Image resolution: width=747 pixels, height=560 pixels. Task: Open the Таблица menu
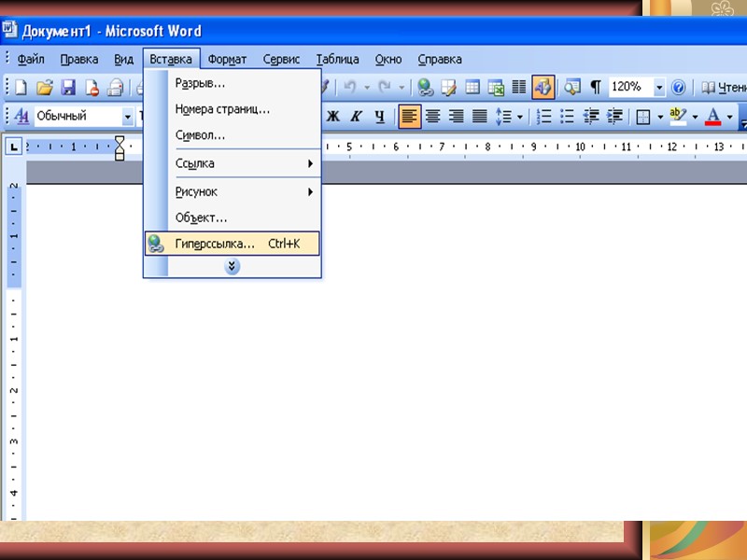coord(338,60)
